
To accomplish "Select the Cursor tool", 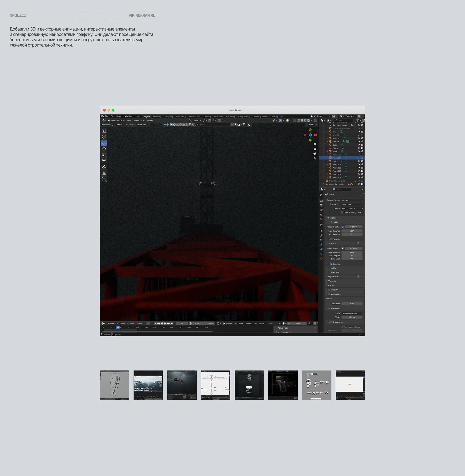I will (x=104, y=137).
